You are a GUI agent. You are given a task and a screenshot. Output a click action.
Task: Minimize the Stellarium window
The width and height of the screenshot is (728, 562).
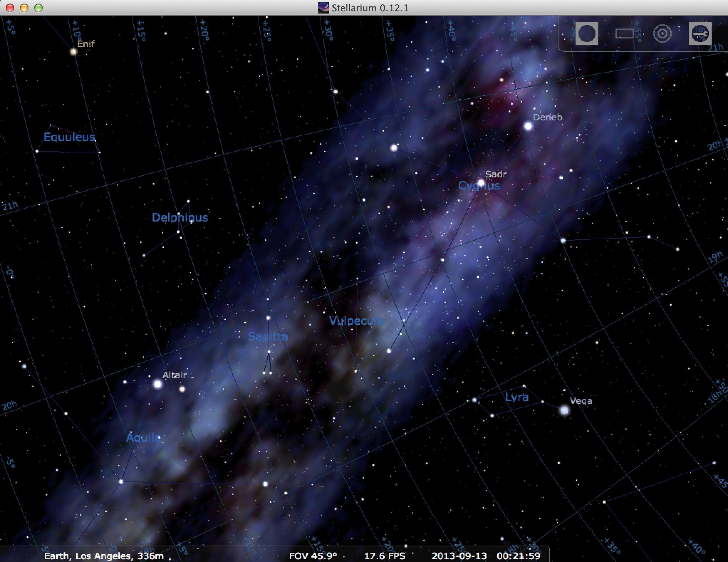(x=24, y=7)
